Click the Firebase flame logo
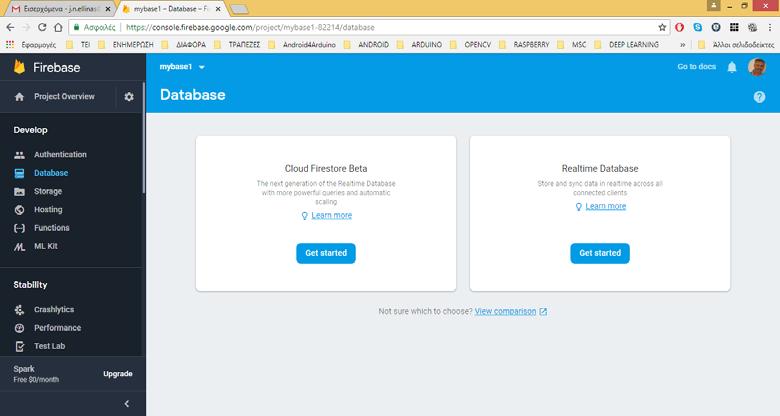The height and width of the screenshot is (416, 780). 19,67
